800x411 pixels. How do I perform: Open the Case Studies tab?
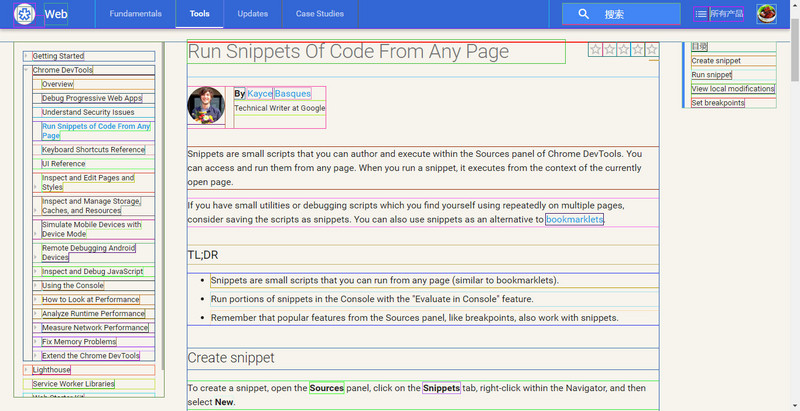(320, 14)
